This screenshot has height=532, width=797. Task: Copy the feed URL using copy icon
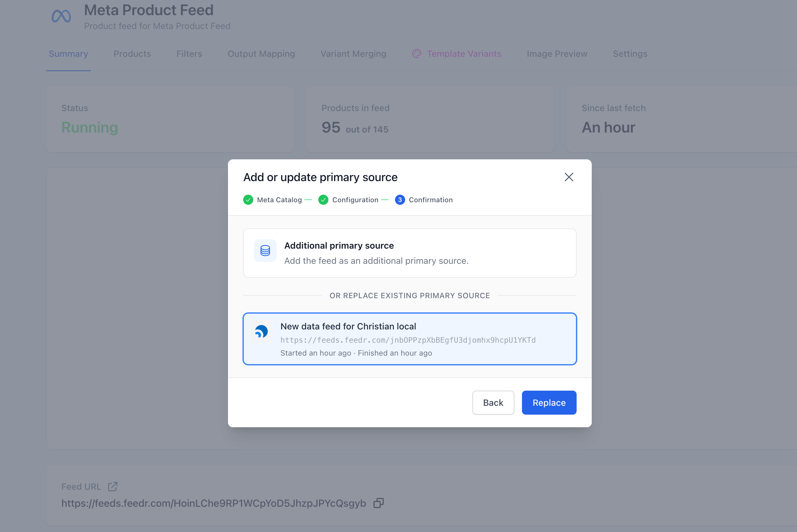tap(379, 503)
